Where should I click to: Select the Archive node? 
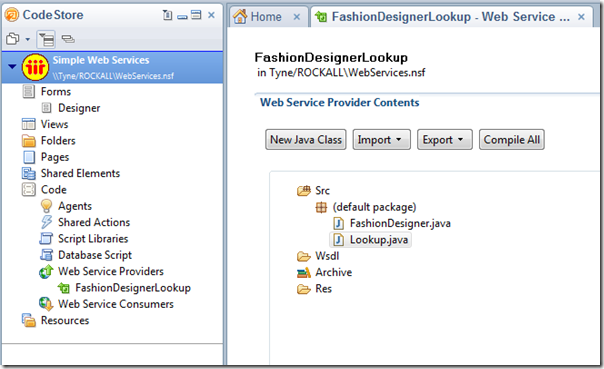pyautogui.click(x=334, y=272)
